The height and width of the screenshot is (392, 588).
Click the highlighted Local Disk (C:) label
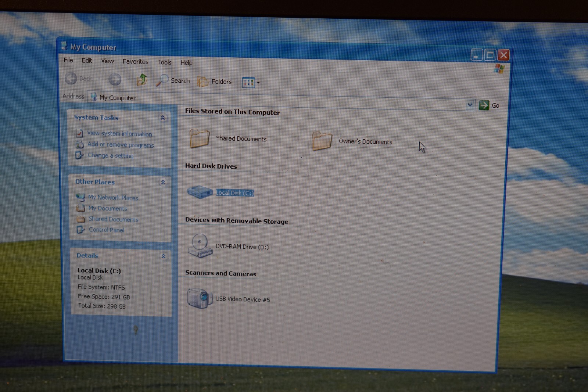click(235, 193)
